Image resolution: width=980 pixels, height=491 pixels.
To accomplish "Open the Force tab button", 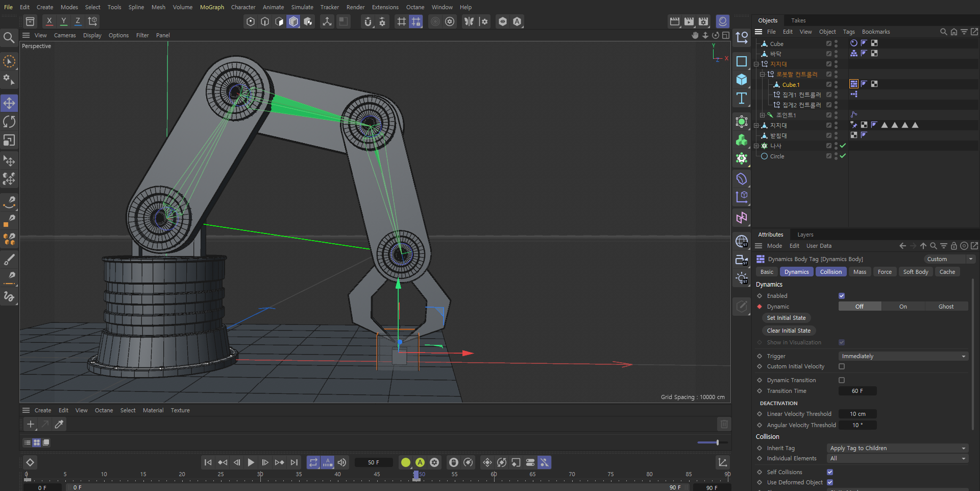I will tap(885, 272).
